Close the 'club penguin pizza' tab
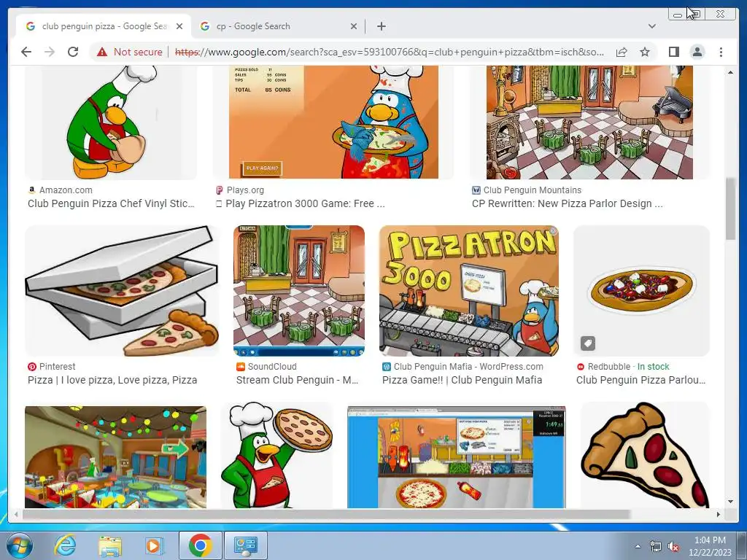747x560 pixels. [179, 26]
